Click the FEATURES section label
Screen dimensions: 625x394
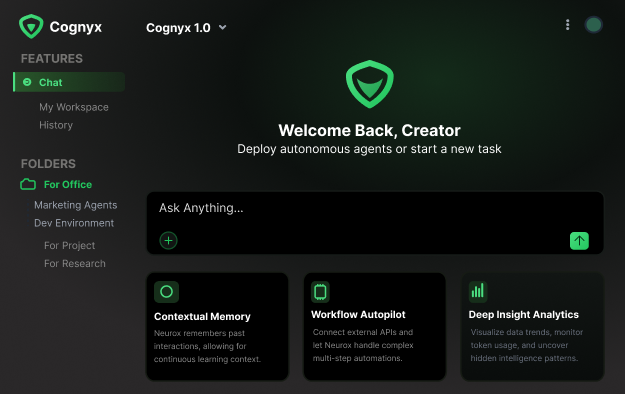(52, 59)
